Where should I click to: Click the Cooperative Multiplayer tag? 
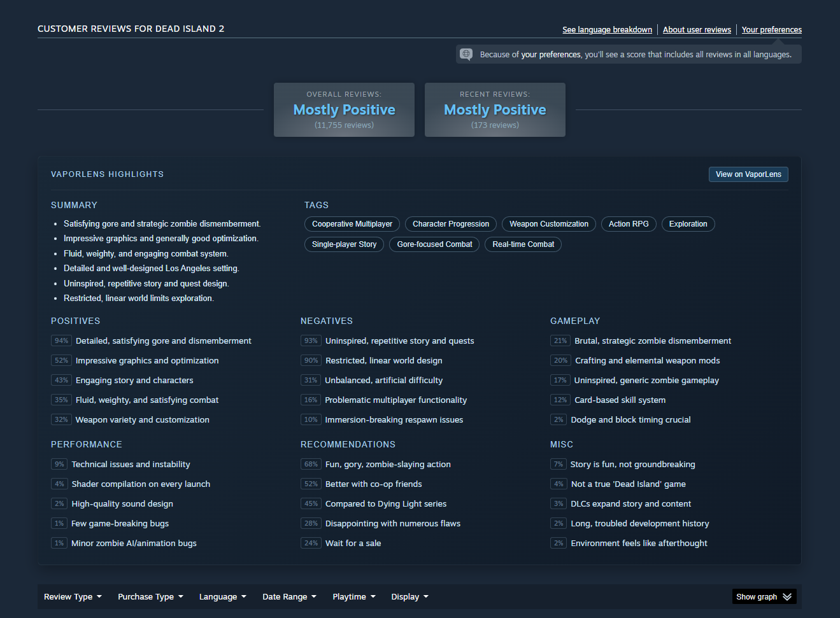(x=352, y=224)
